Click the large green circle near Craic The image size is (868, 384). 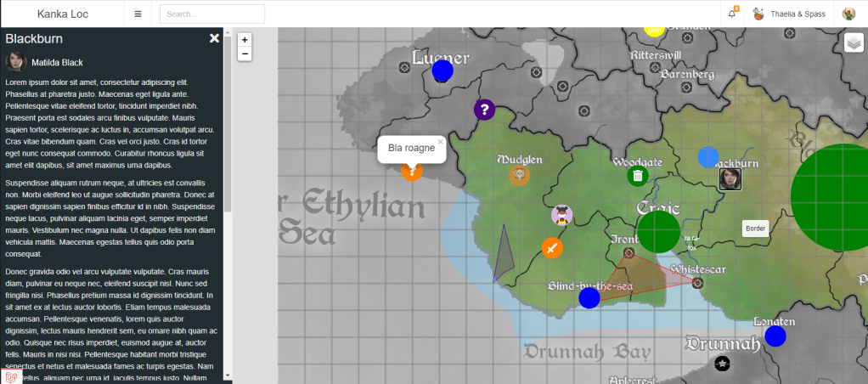(658, 232)
